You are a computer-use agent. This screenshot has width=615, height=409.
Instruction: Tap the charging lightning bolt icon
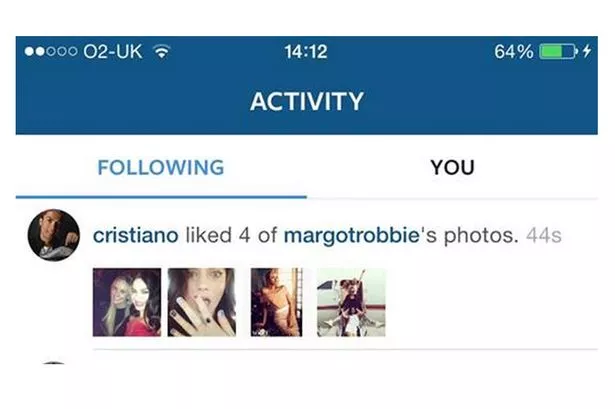coord(587,51)
